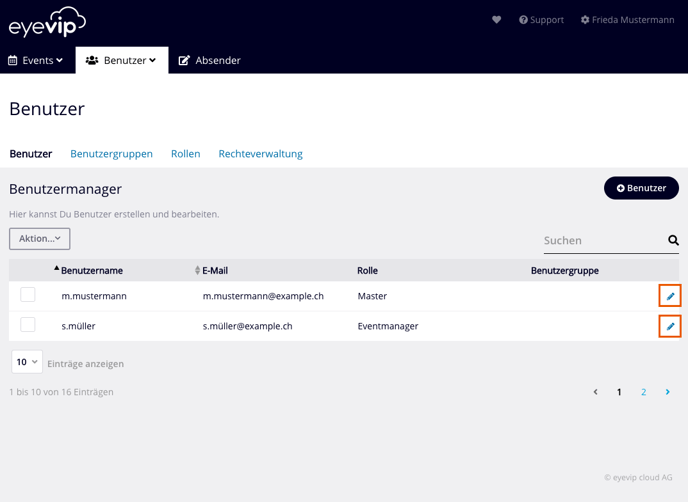Viewport: 688px width, 502px height.
Task: Click the search magnifier icon
Action: click(673, 240)
